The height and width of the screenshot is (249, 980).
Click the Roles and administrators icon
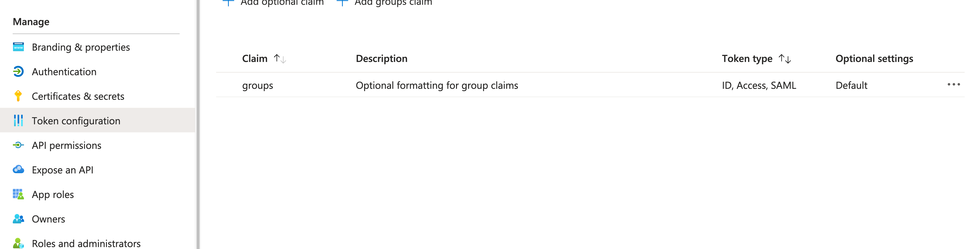(x=18, y=243)
